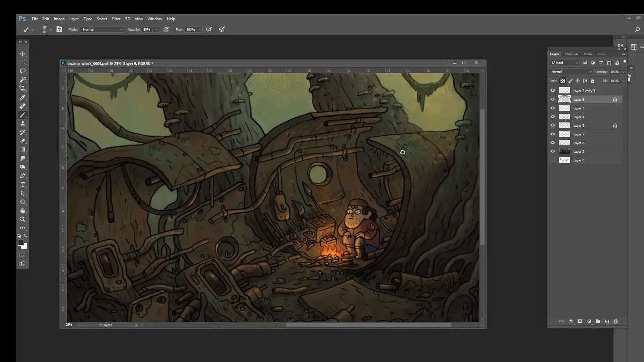Create a new layer group
644x362 pixels.
(598, 321)
